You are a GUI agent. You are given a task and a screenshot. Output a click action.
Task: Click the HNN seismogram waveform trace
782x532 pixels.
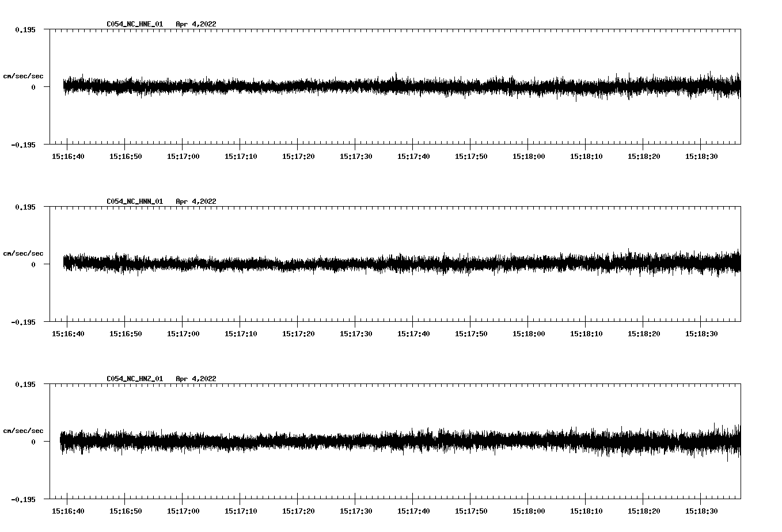click(402, 263)
